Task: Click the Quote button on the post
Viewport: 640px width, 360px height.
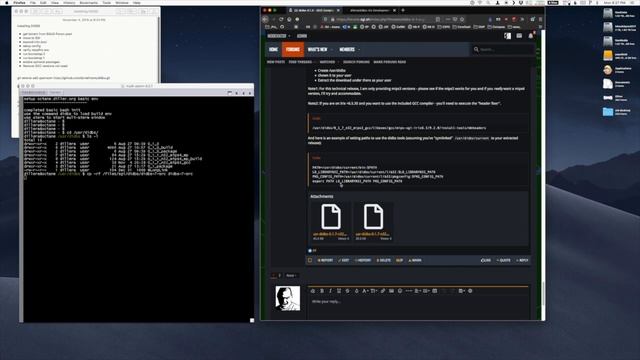Action: point(504,260)
